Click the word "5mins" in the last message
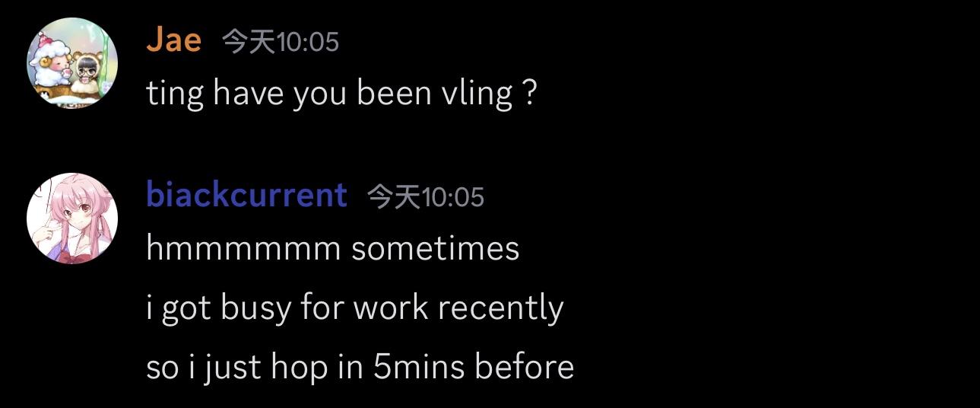Screen dimensions: 980x408 click(418, 368)
